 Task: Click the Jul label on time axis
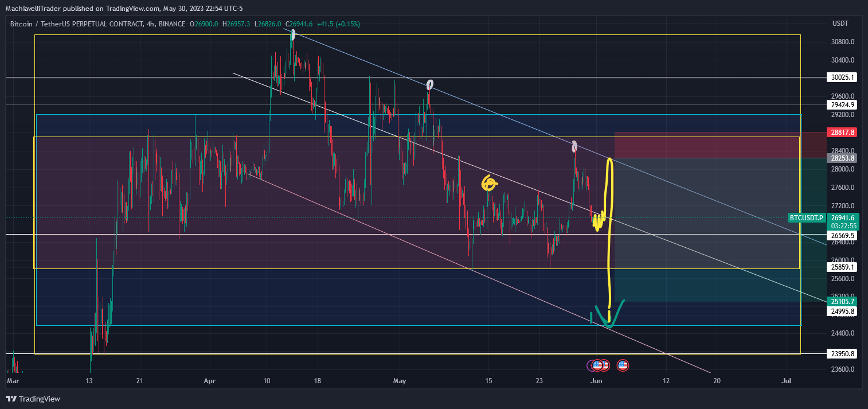pyautogui.click(x=787, y=380)
